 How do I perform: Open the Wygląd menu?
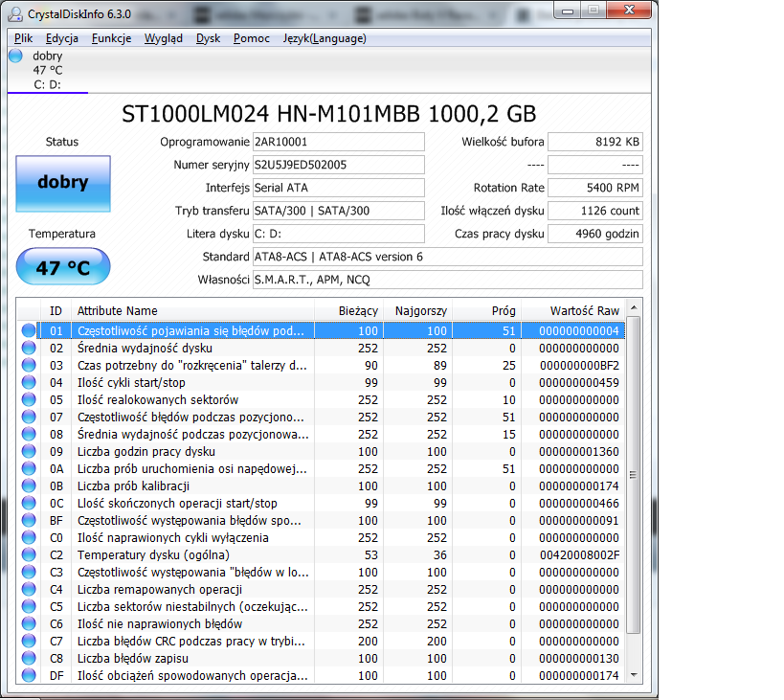(164, 38)
